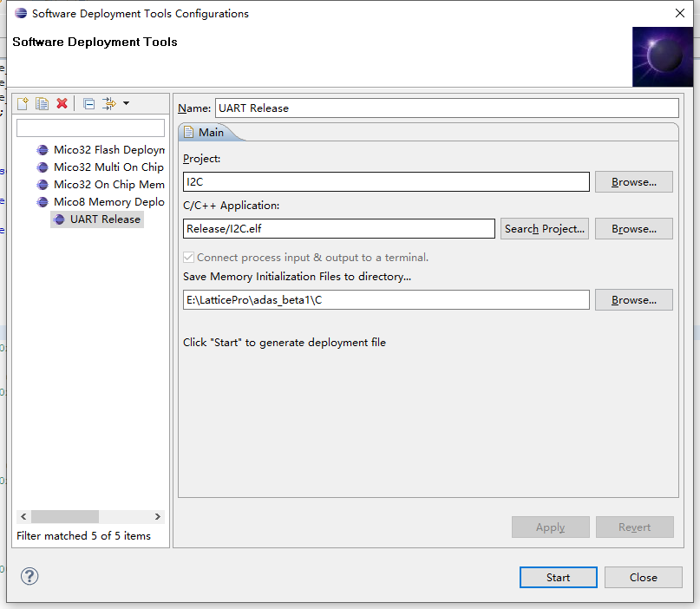Click the Mico32 Flash Deployment sphere icon
The width and height of the screenshot is (700, 609).
(x=43, y=150)
